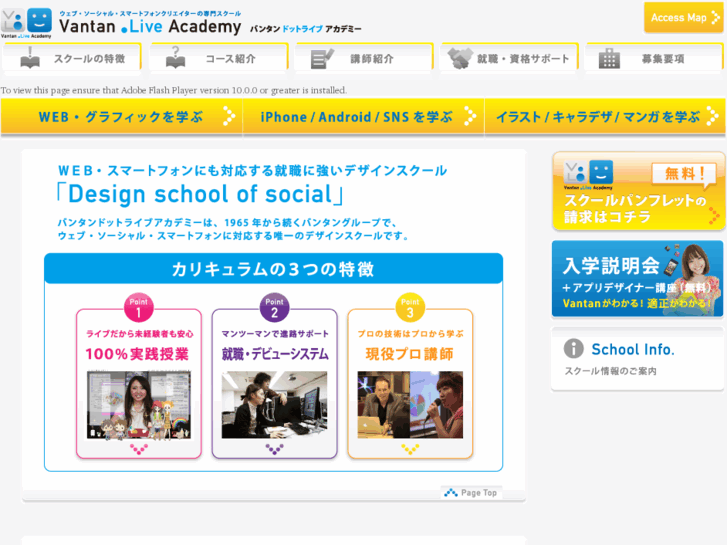Image resolution: width=727 pixels, height=545 pixels.
Task: Open 入学説明会 banner
Action: click(x=638, y=278)
